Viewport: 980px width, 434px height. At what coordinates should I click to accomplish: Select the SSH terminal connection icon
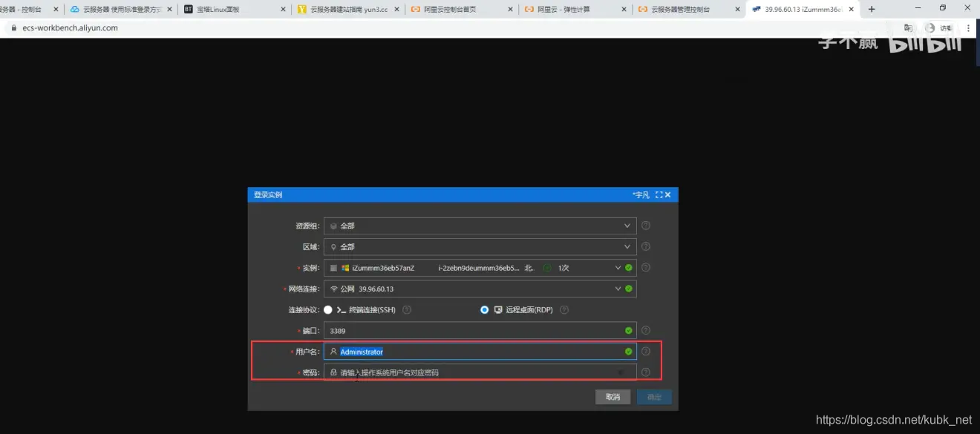click(x=342, y=309)
